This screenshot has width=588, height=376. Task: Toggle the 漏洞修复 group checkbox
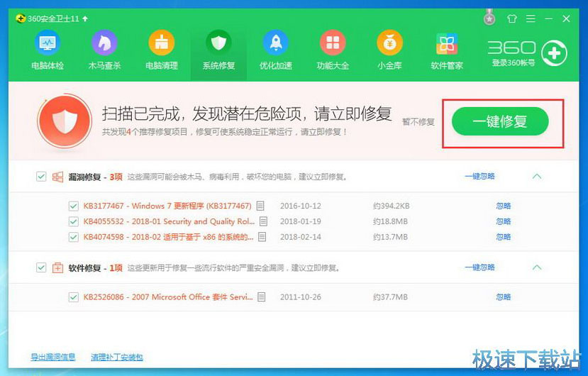point(41,177)
